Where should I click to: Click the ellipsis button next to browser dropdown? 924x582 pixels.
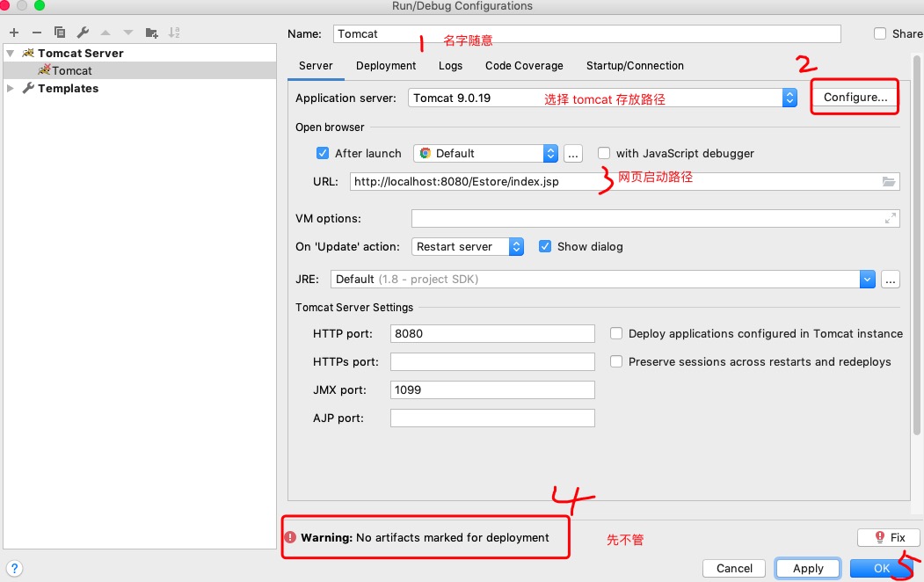tap(573, 153)
